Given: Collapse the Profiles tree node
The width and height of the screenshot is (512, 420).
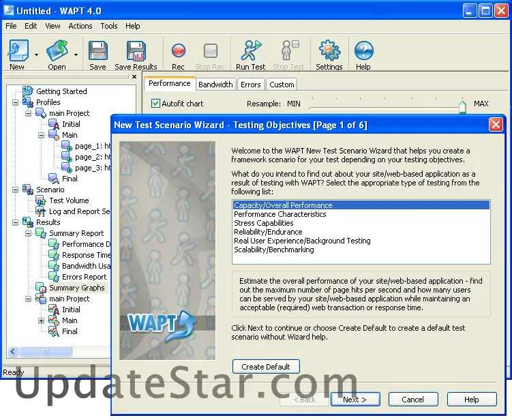Looking at the screenshot, I should click(x=15, y=102).
